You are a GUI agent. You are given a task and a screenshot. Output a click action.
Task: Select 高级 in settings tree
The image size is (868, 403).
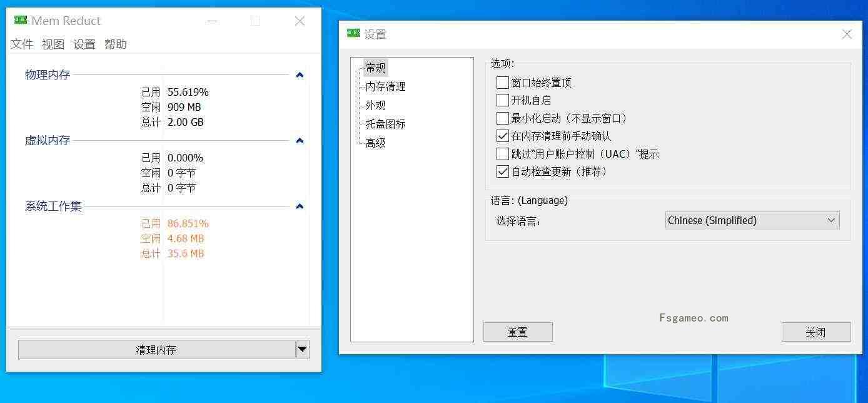tap(376, 143)
